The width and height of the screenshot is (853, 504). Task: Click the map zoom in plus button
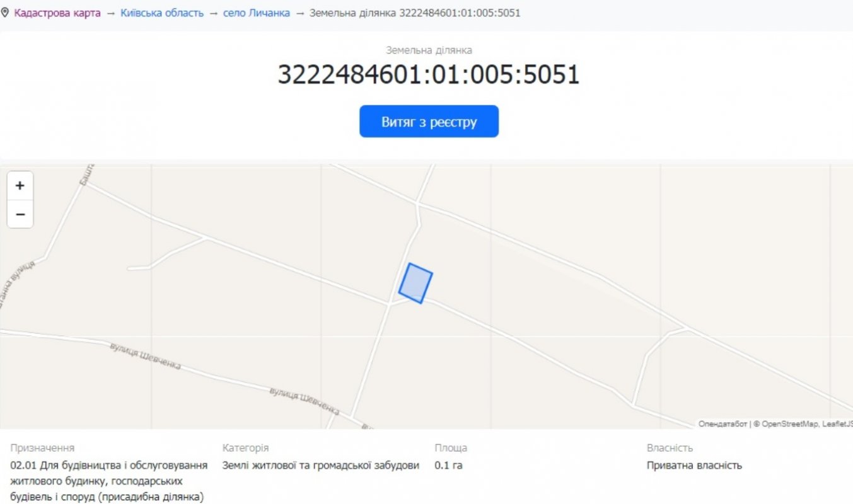[x=20, y=186]
